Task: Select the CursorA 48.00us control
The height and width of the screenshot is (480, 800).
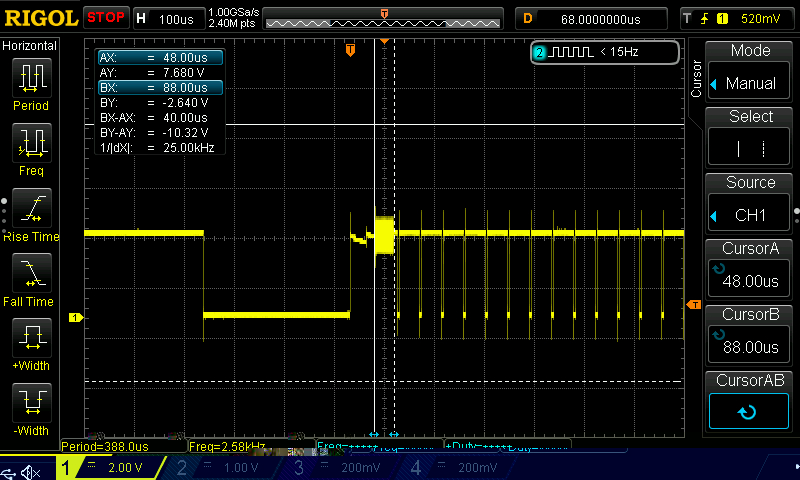Action: (x=748, y=278)
